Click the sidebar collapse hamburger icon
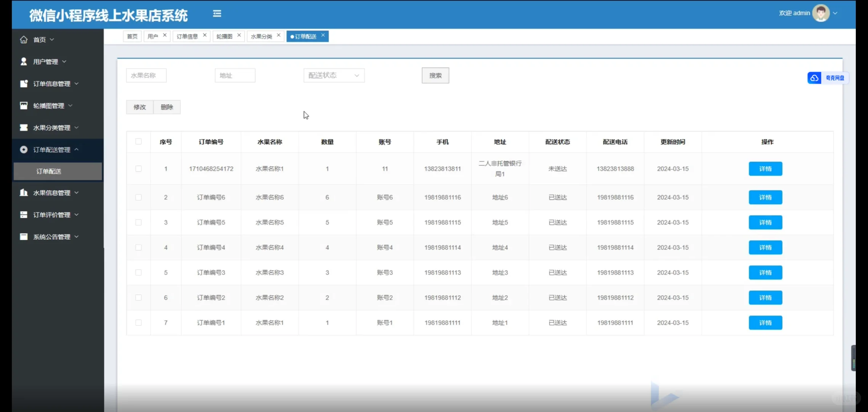Image resolution: width=868 pixels, height=412 pixels. coord(217,13)
